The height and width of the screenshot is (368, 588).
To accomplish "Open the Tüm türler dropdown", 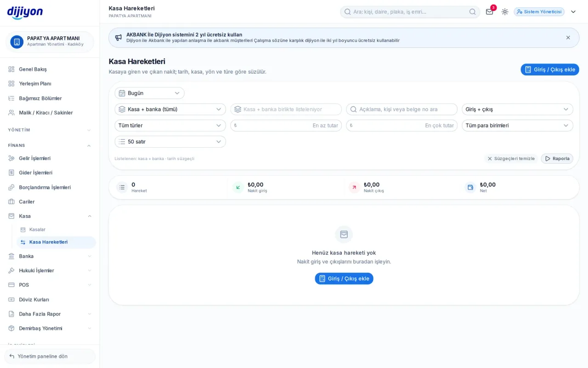I will (170, 126).
